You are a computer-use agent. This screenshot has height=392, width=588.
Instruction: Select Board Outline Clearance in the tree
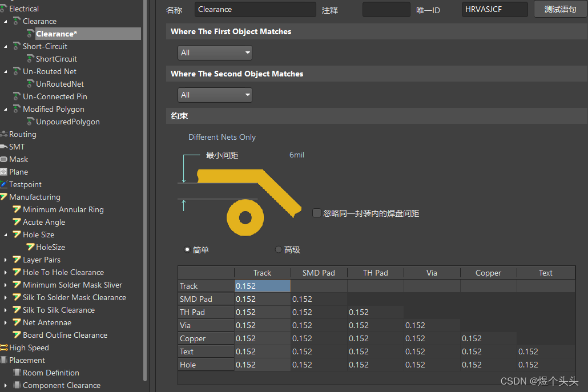pos(65,335)
